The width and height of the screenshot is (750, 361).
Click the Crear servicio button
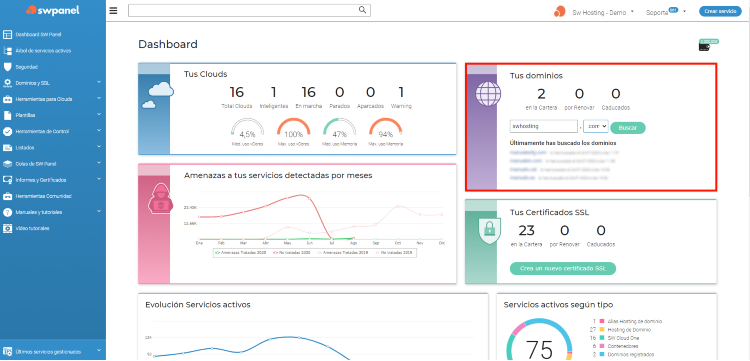click(720, 11)
